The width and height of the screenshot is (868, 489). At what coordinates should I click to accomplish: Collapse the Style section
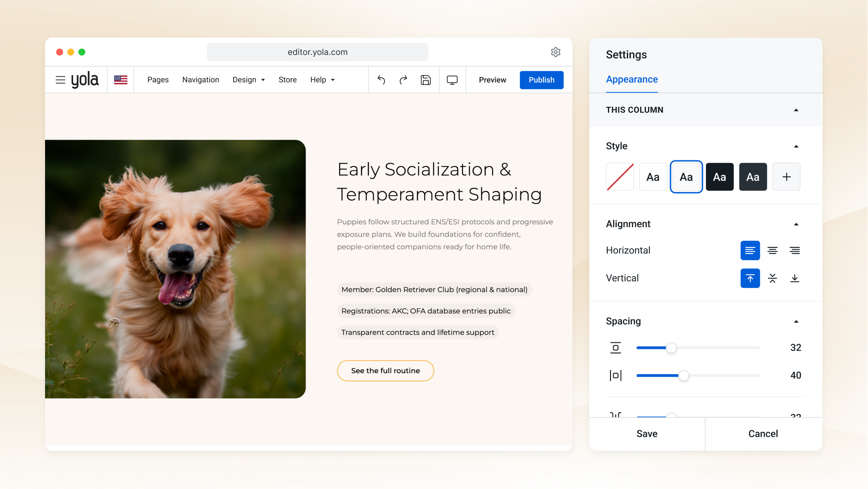pyautogui.click(x=796, y=146)
